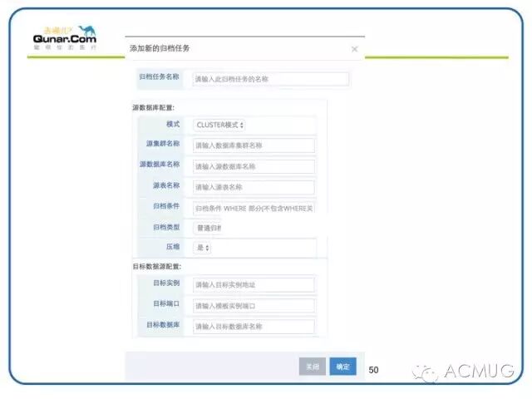This screenshot has width=532, height=399.
Task: Focus the 目标端口 input field
Action: [x=254, y=306]
